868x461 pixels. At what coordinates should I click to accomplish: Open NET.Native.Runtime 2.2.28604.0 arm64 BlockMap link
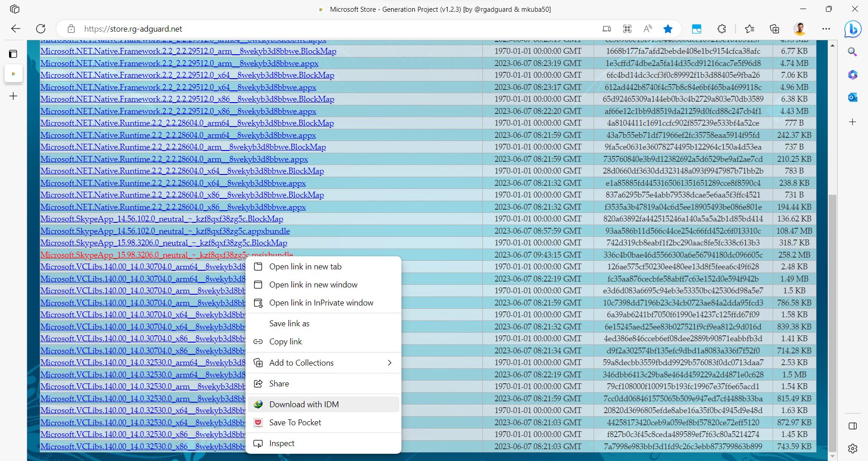(x=187, y=123)
